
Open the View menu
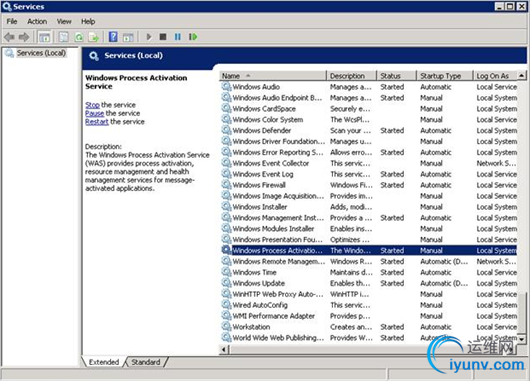64,21
